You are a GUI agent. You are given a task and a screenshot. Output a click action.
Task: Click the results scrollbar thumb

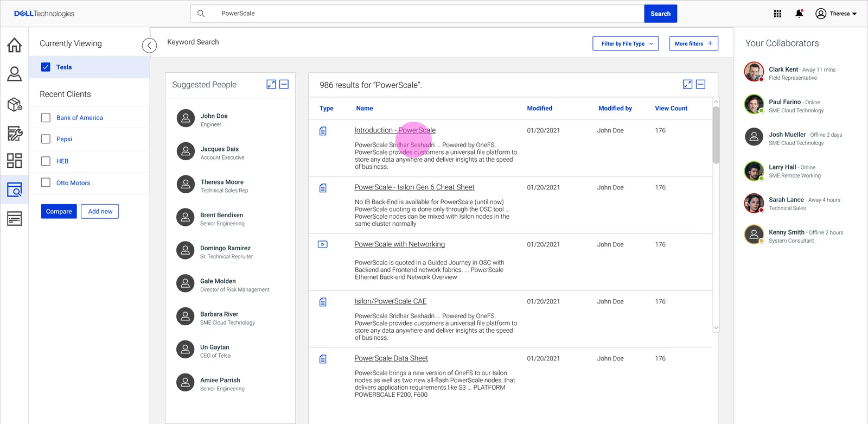pos(716,135)
